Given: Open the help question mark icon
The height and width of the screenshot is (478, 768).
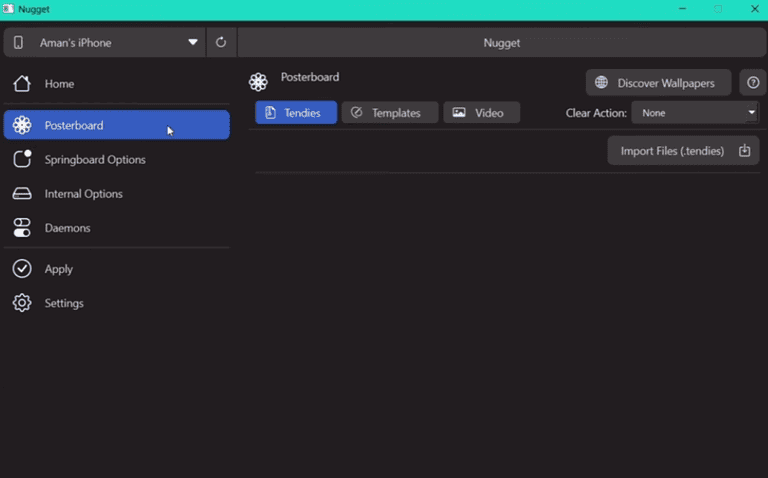Looking at the screenshot, I should coord(753,83).
